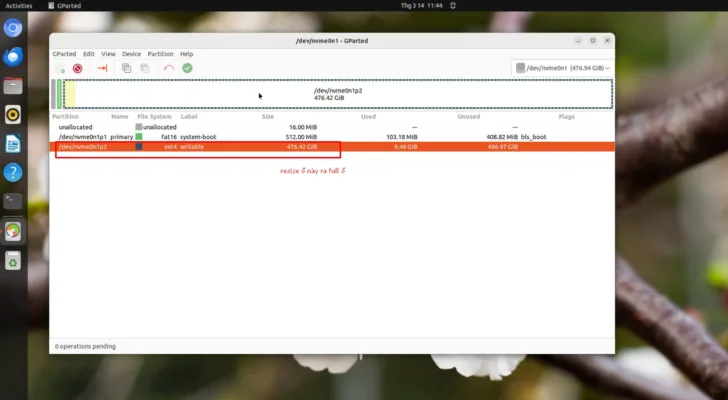Viewport: 728px width, 400px height.
Task: Open LibreOffice Writer from the dock
Action: pos(13,144)
